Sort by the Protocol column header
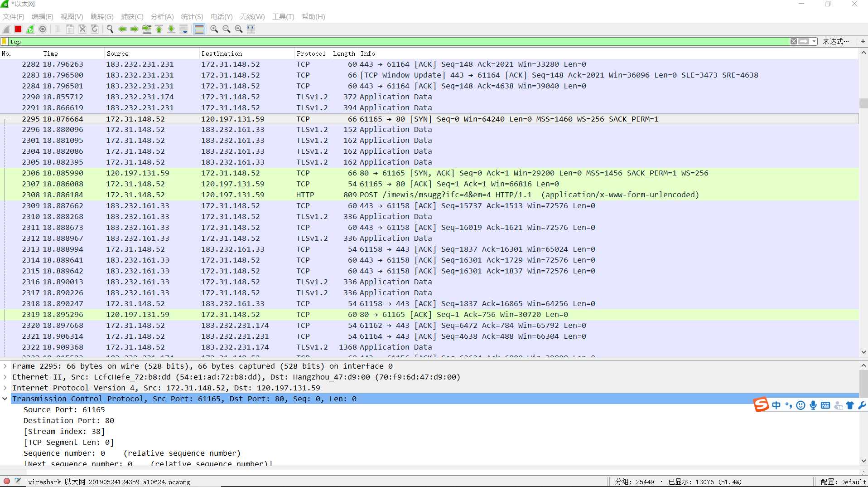 tap(312, 54)
